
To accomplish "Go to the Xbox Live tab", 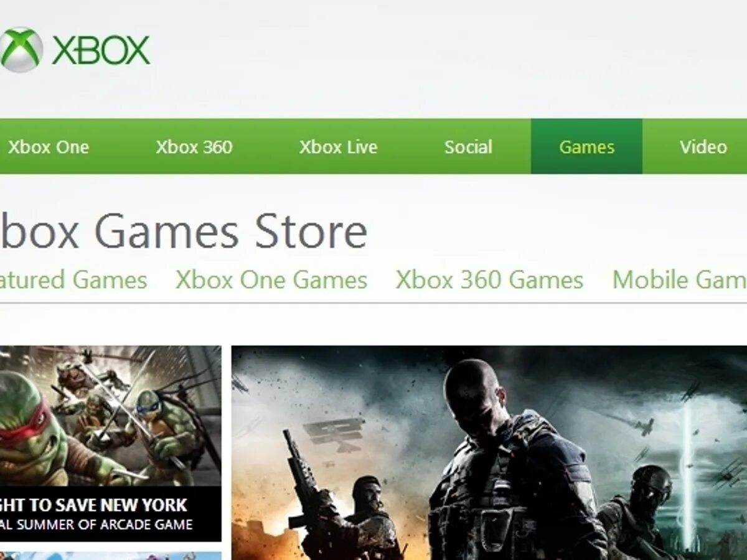I will pyautogui.click(x=338, y=147).
